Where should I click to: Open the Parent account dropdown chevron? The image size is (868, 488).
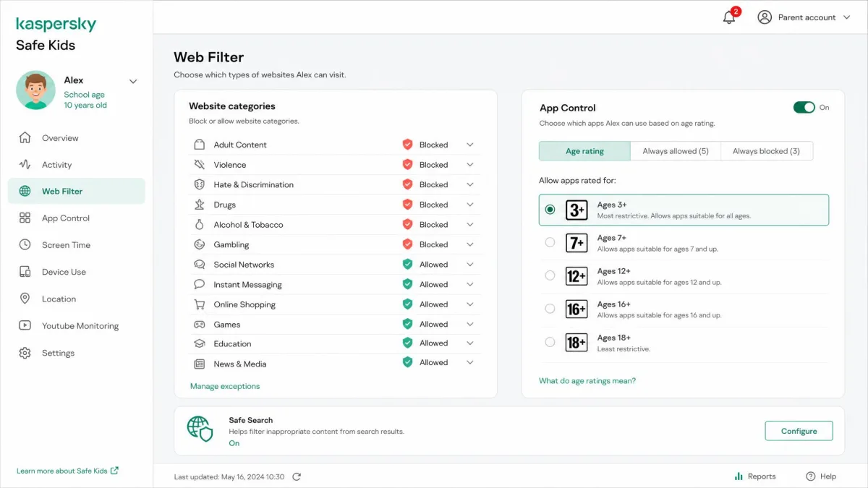coord(847,17)
